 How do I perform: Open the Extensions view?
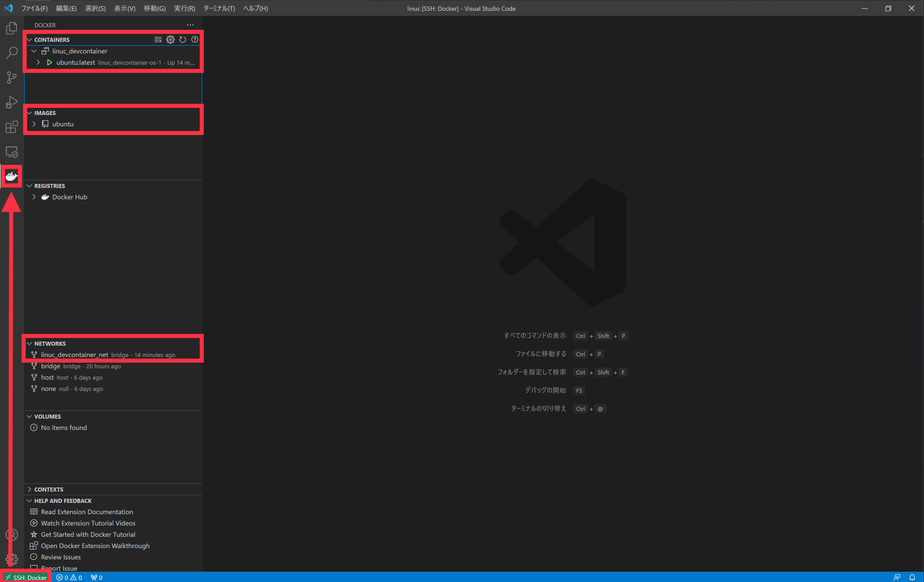pyautogui.click(x=11, y=127)
